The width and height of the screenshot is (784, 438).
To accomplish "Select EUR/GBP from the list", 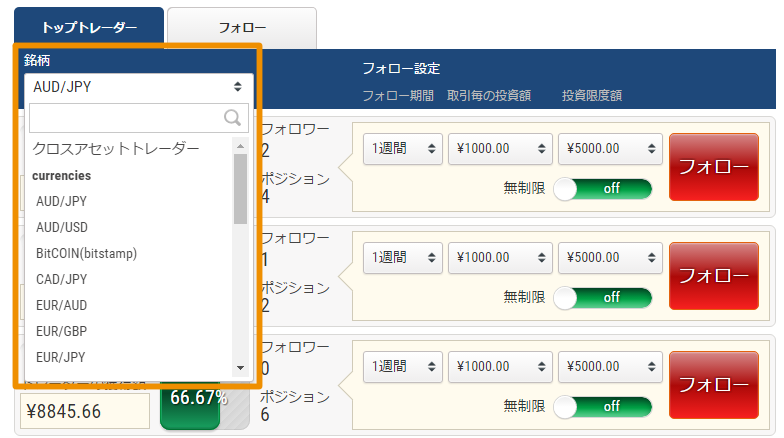I will [x=62, y=331].
